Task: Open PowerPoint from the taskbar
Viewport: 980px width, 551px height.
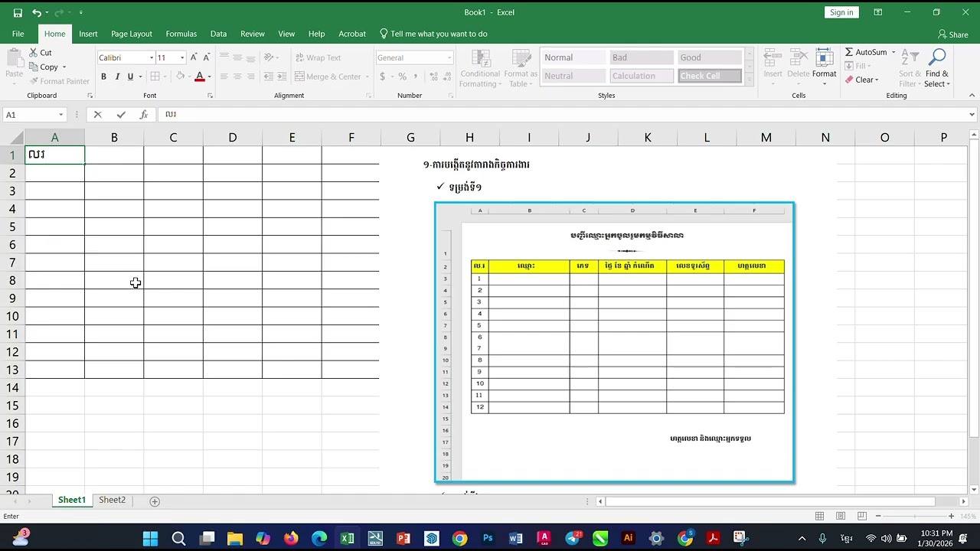Action: point(403,538)
